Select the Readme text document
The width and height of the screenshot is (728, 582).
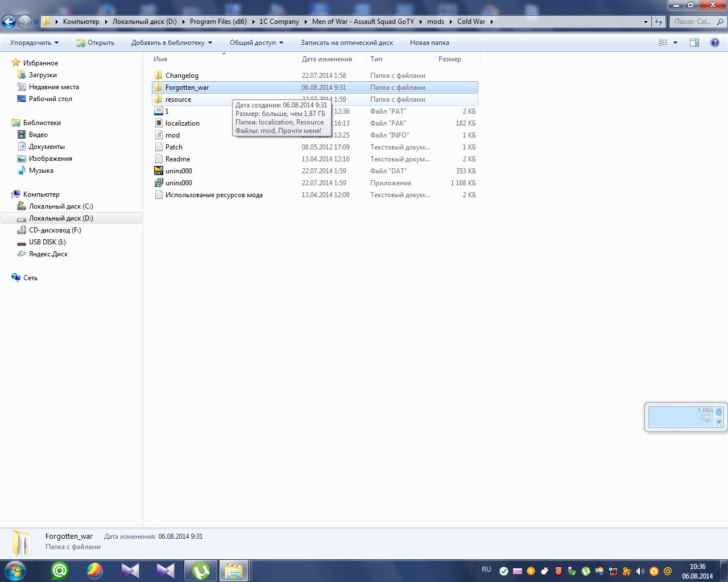(316, 159)
